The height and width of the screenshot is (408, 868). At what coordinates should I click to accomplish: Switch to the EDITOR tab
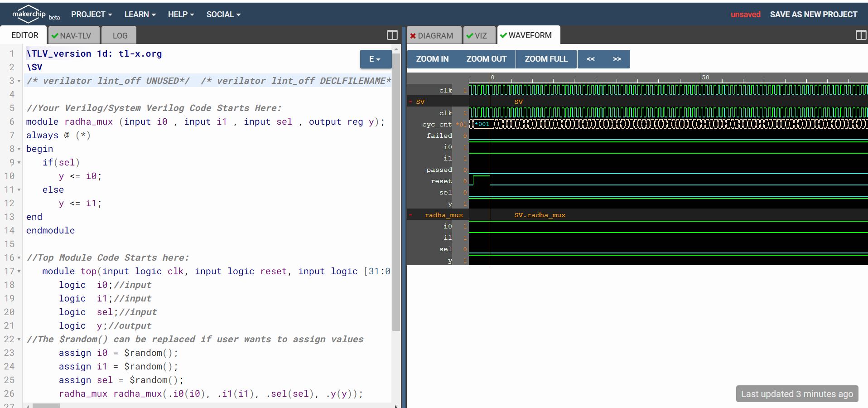click(24, 35)
